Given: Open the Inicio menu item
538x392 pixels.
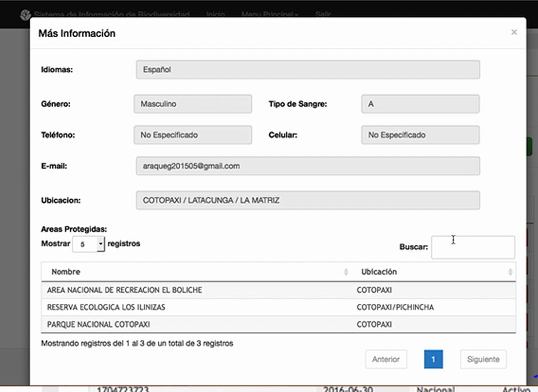Looking at the screenshot, I should 215,14.
